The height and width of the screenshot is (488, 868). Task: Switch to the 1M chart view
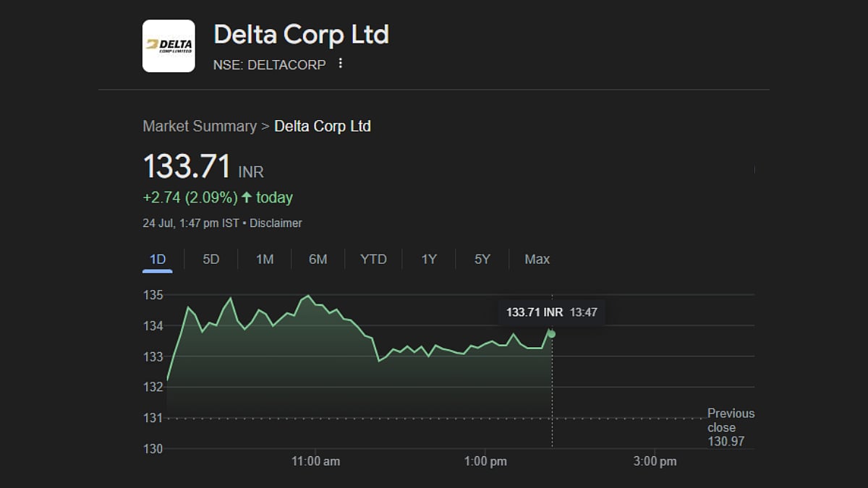[x=264, y=259]
